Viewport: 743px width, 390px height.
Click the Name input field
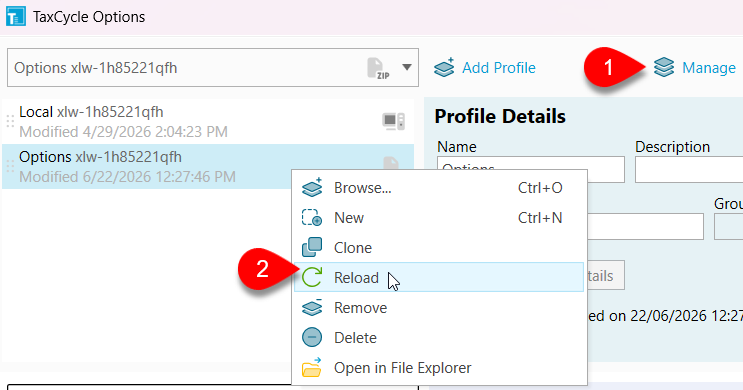coord(531,169)
